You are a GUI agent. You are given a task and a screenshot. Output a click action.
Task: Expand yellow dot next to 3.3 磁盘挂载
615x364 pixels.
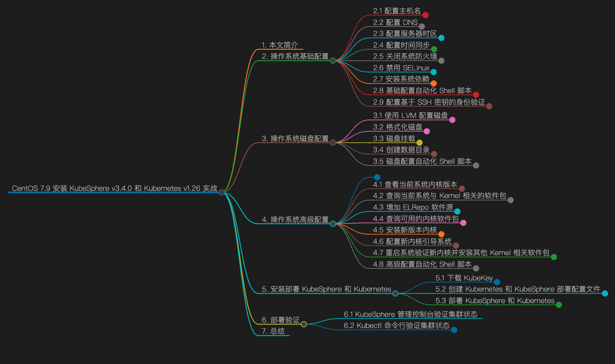point(419,143)
